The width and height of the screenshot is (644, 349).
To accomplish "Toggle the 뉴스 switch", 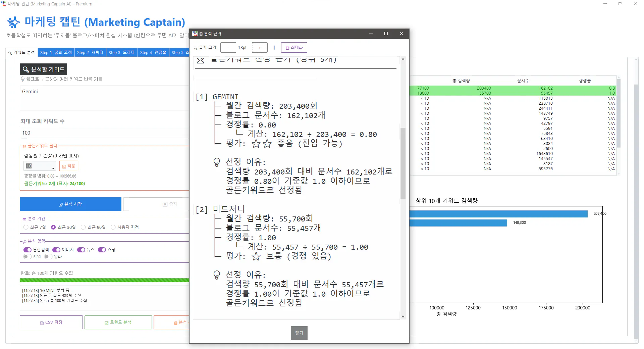I will point(81,250).
